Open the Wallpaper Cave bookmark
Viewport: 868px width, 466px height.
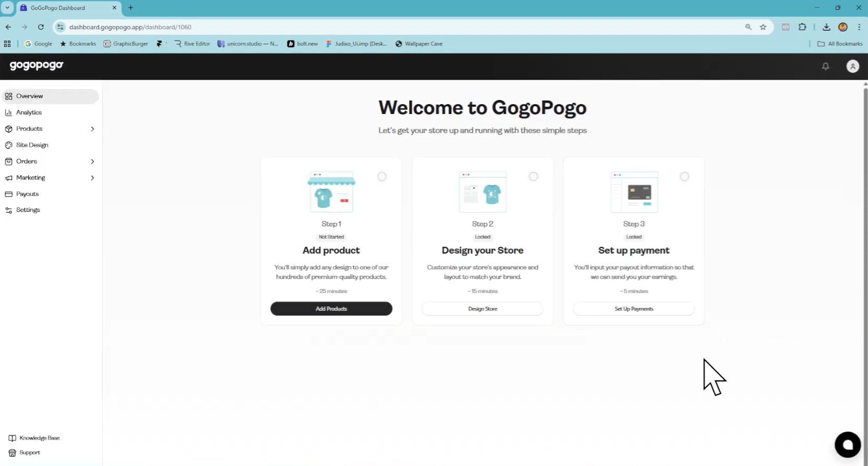point(419,44)
